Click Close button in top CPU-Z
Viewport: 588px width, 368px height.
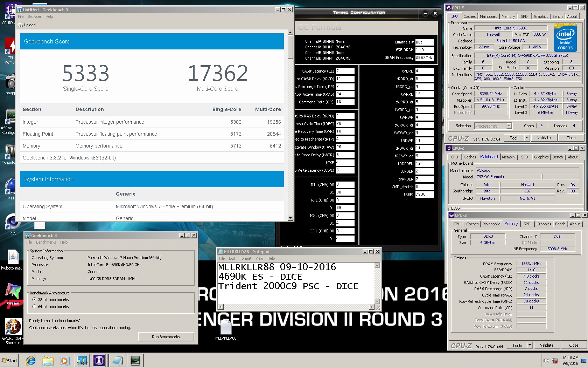[x=571, y=138]
